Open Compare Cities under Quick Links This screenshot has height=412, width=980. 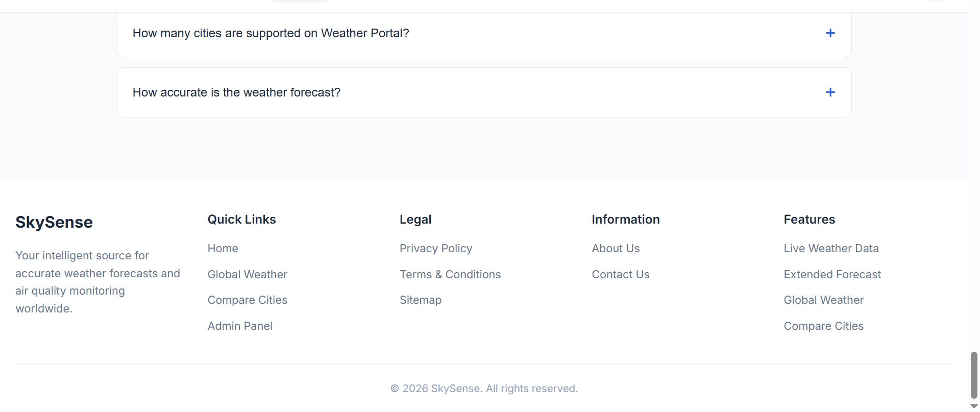pos(247,300)
